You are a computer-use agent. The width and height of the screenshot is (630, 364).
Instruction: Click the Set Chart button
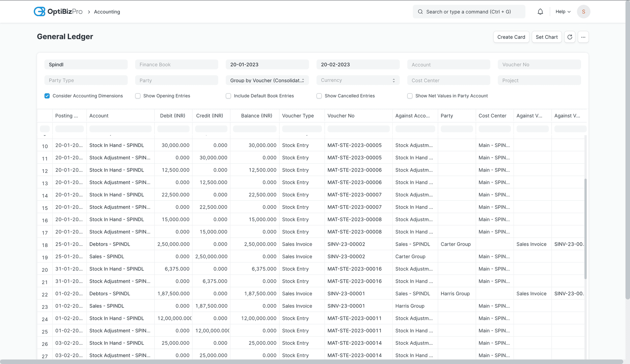(547, 37)
